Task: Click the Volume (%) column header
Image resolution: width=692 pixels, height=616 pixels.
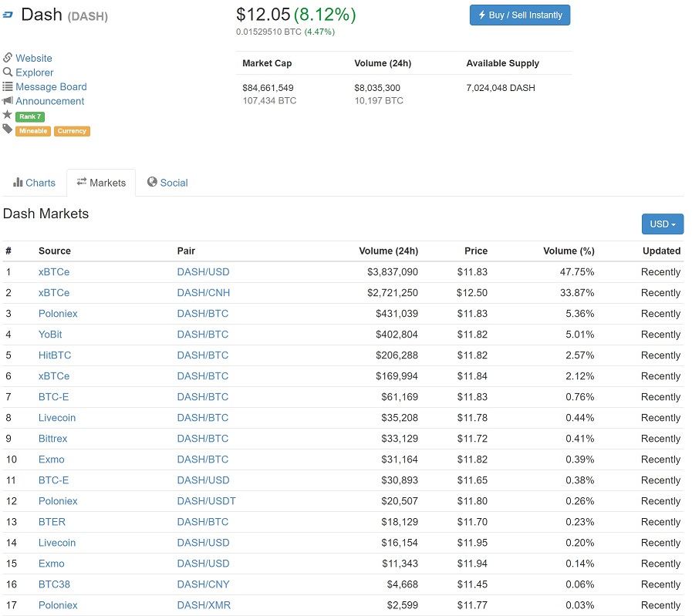Action: pos(569,251)
